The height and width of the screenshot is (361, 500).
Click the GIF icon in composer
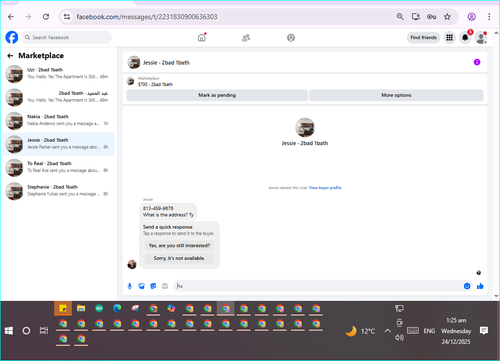[x=165, y=286]
